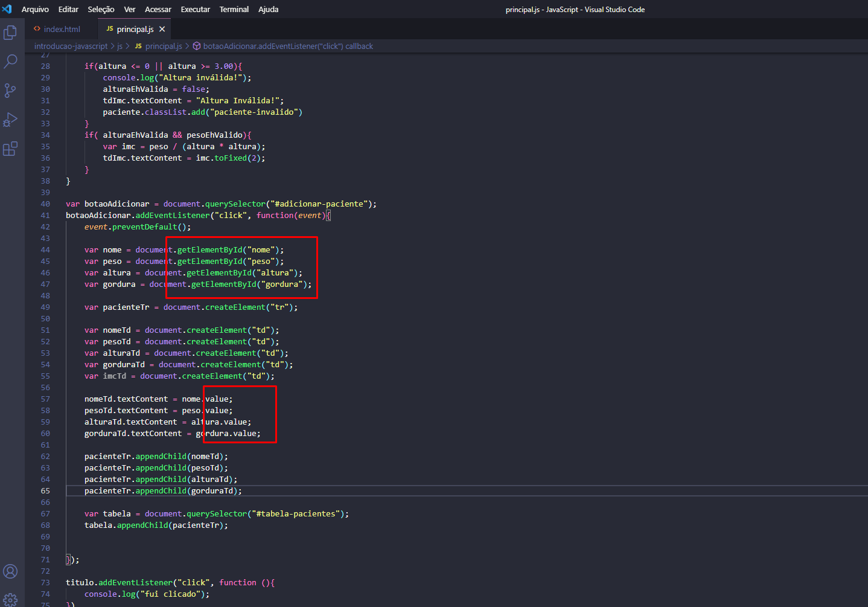Open the Search view icon
Viewport: 868px width, 607px height.
click(x=10, y=61)
